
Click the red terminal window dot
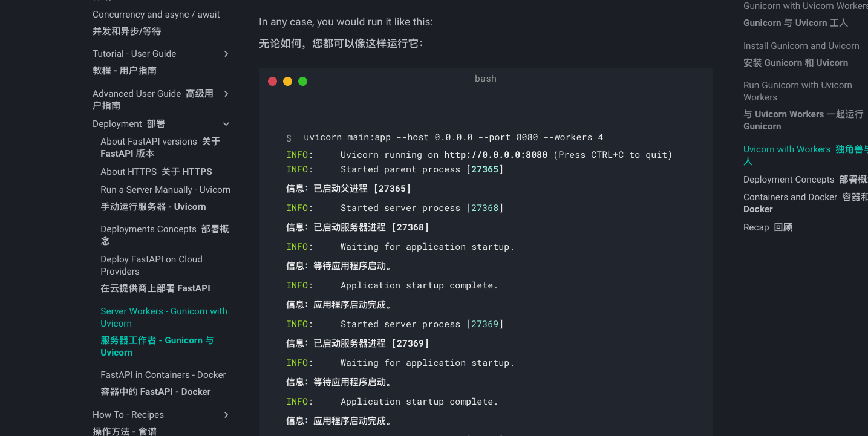pos(272,81)
